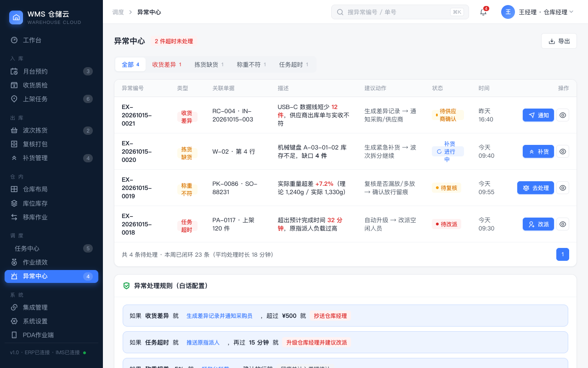The width and height of the screenshot is (588, 368).
Task: Open 集成管理 in the system section
Action: 51,307
